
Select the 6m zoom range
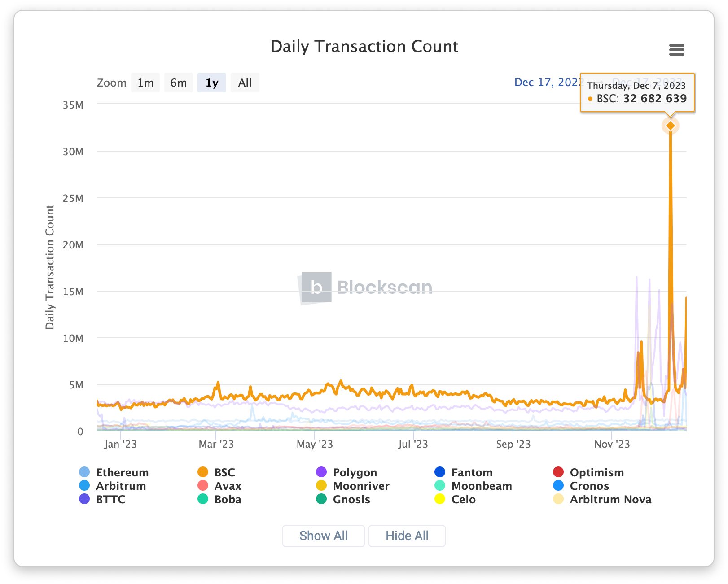coord(178,83)
